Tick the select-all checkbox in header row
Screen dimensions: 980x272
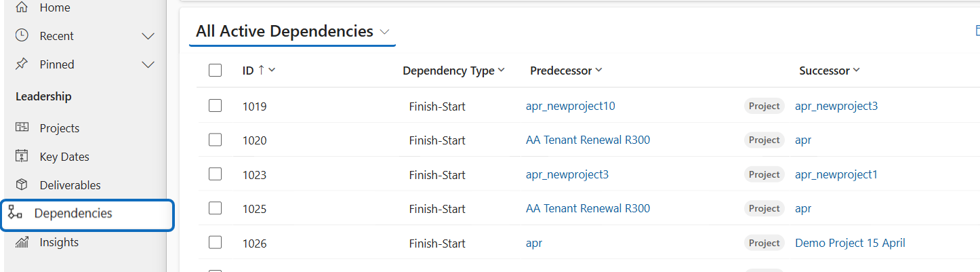click(x=216, y=70)
